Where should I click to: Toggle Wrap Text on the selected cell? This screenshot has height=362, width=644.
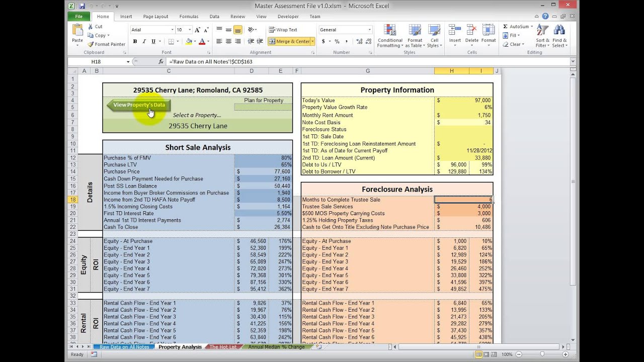pyautogui.click(x=283, y=30)
